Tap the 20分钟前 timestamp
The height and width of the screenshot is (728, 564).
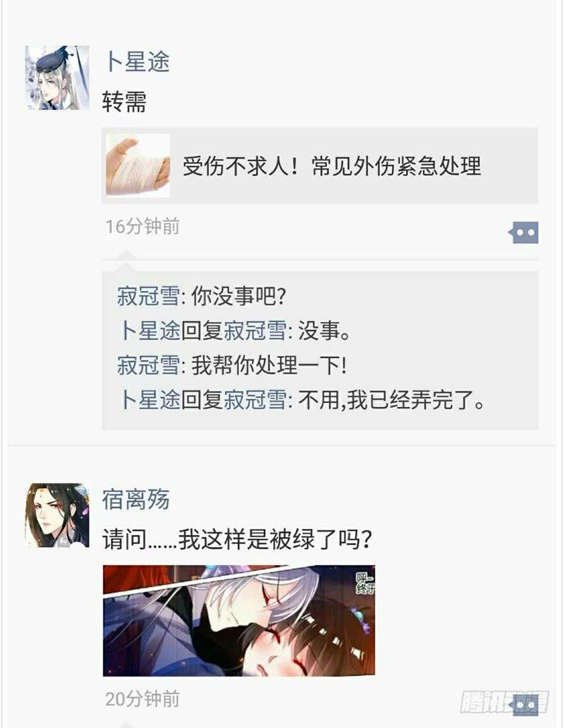(142, 699)
